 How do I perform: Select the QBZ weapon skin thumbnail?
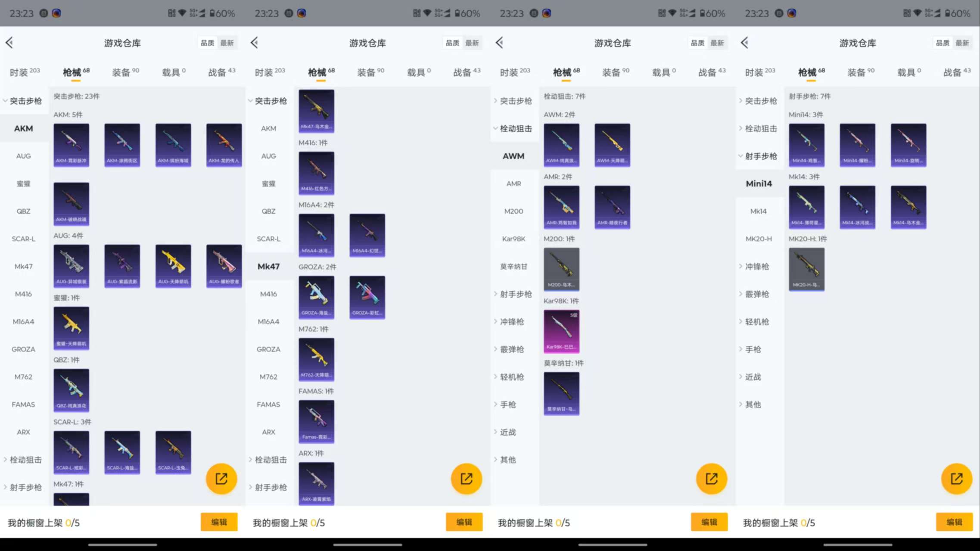pos(72,390)
